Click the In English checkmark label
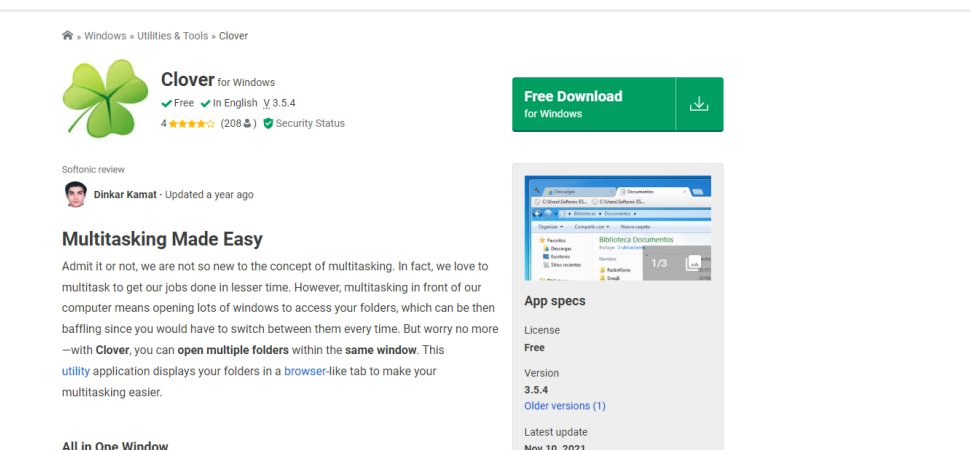 (229, 103)
